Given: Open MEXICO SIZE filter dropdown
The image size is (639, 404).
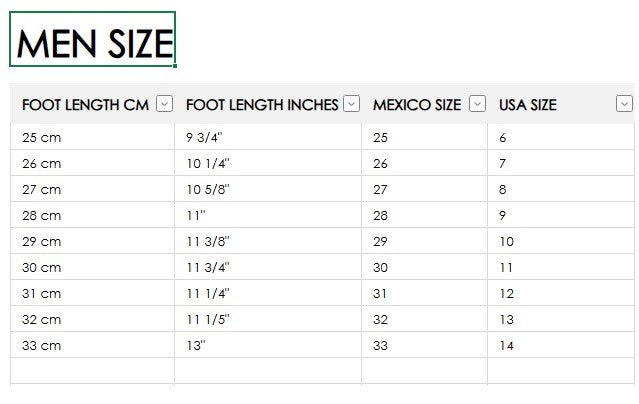Looking at the screenshot, I should point(477,104).
